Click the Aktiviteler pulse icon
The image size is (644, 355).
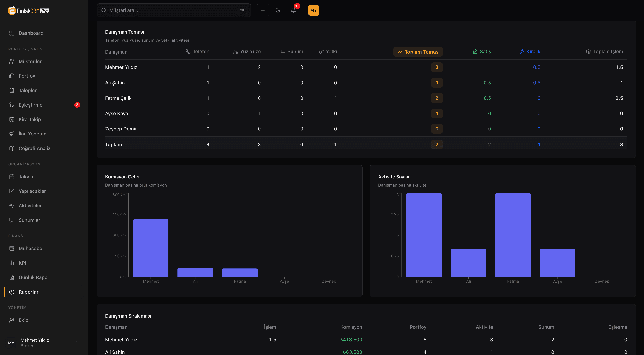(12, 206)
